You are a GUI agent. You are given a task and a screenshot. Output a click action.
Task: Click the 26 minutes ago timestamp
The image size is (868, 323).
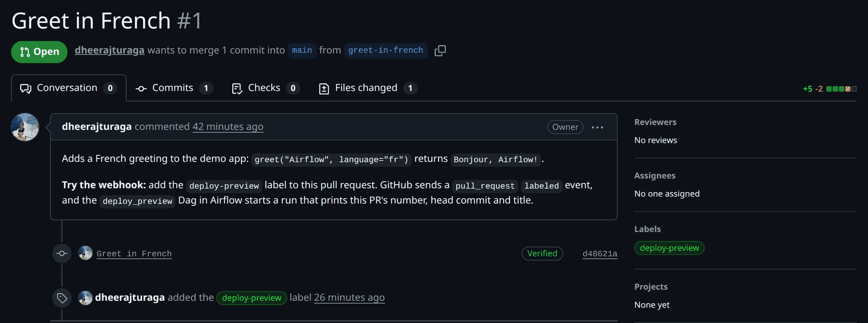tap(349, 298)
